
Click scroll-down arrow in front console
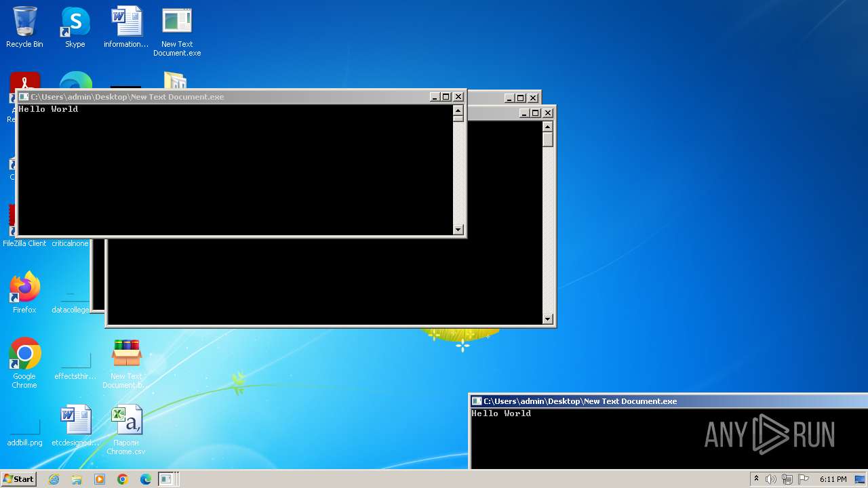pos(458,230)
